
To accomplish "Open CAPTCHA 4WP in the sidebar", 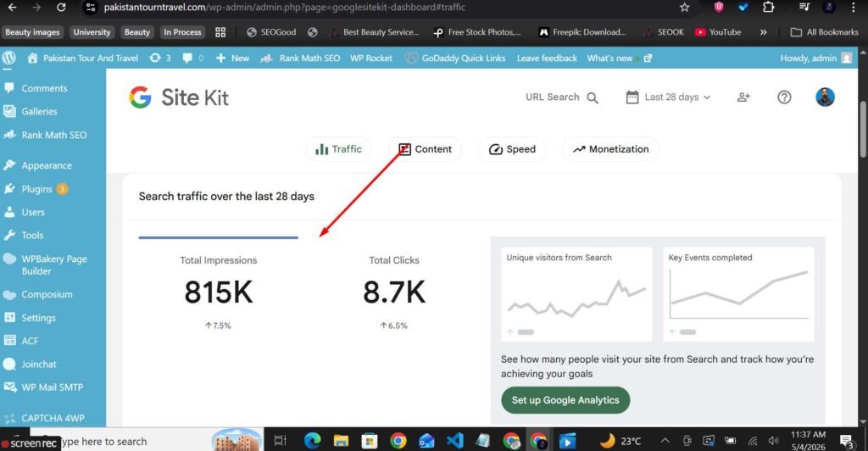I will 53,418.
